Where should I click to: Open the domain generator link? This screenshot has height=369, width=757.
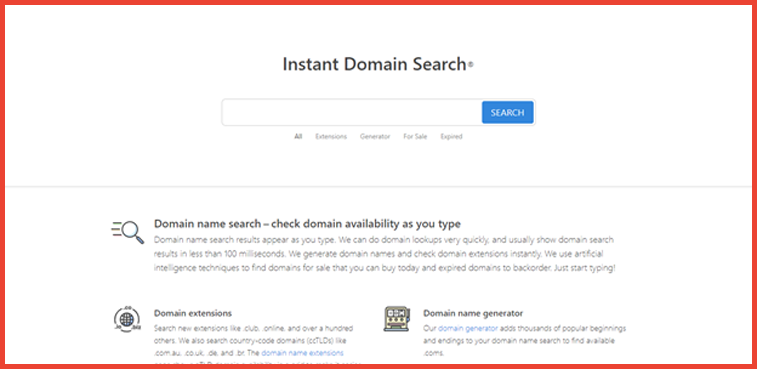tap(468, 328)
